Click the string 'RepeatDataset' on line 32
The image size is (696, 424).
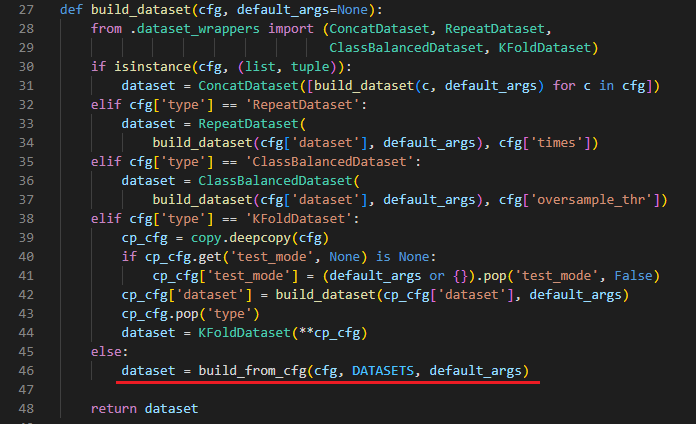(x=306, y=105)
